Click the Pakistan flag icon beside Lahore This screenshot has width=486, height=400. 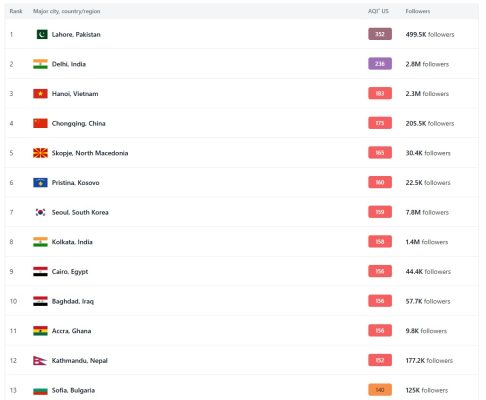tap(42, 34)
